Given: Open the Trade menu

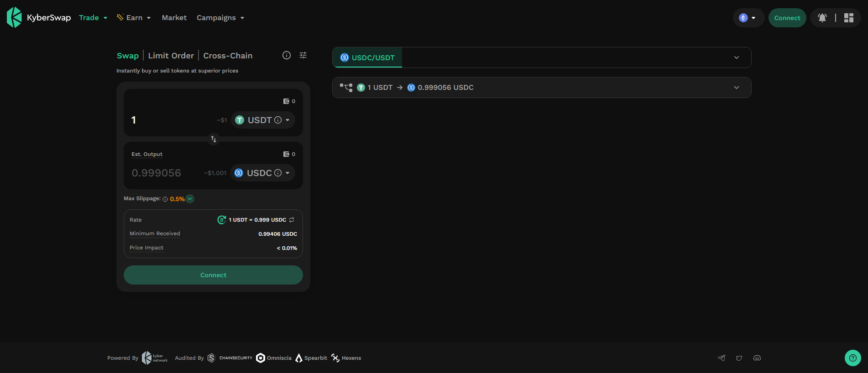Looking at the screenshot, I should point(93,18).
